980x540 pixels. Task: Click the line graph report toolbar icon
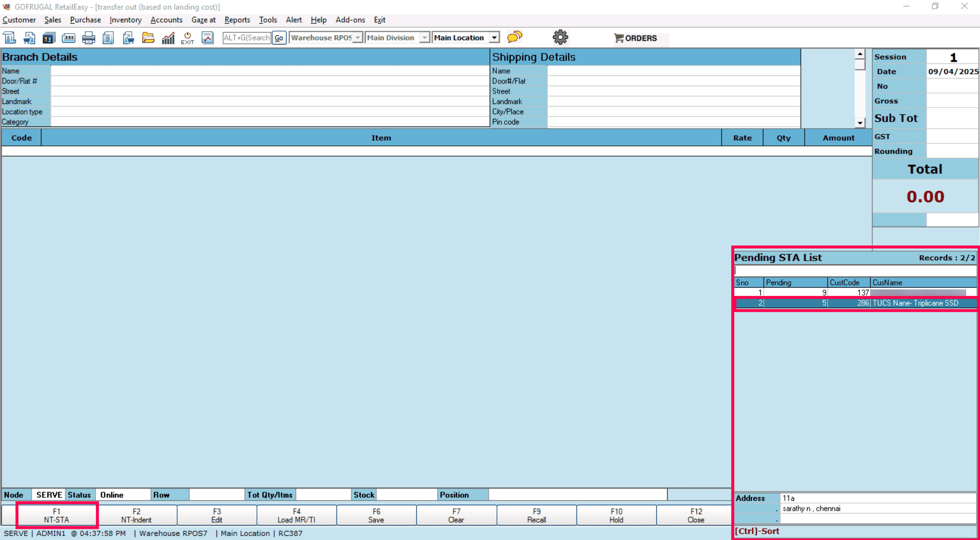coord(207,38)
